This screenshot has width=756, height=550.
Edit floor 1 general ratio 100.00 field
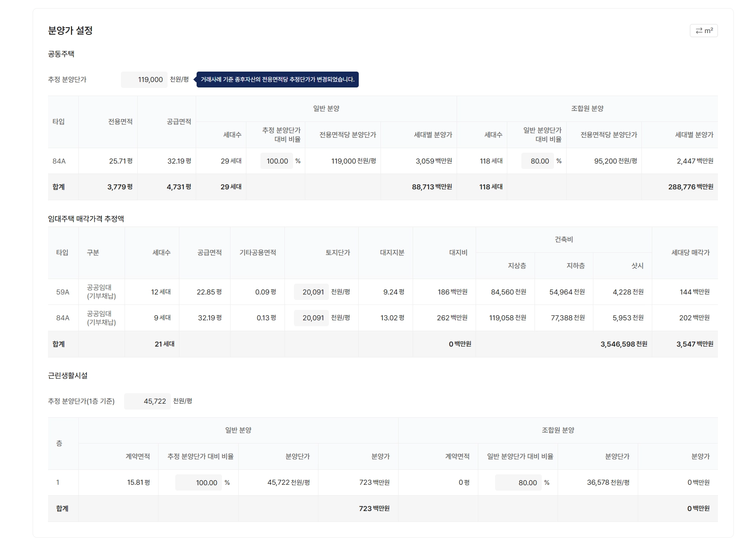click(x=198, y=482)
